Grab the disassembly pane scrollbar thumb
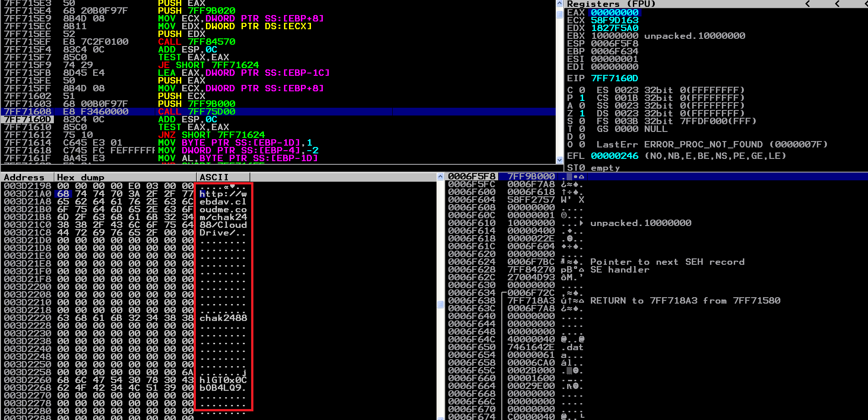 click(x=560, y=14)
